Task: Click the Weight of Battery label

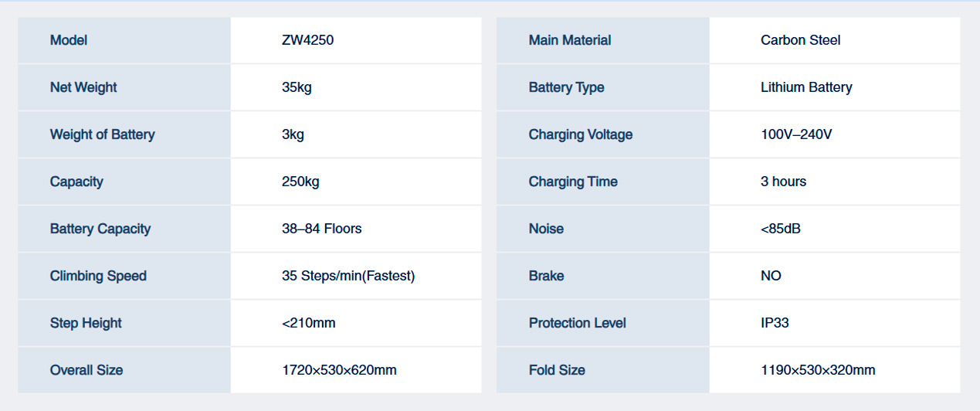Action: (102, 134)
